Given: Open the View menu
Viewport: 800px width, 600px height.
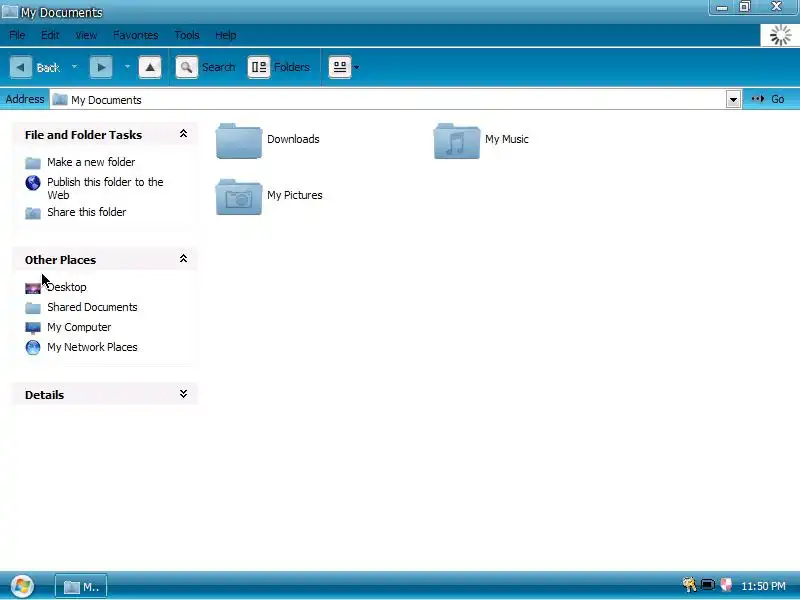Looking at the screenshot, I should [86, 35].
